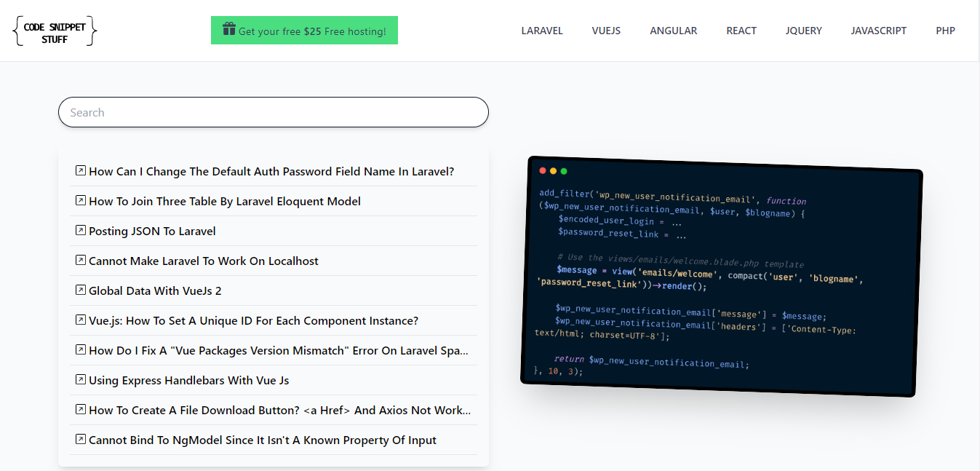The width and height of the screenshot is (980, 471).
Task: Click external-link icon beside Using Express Handlebars
Action: click(81, 380)
